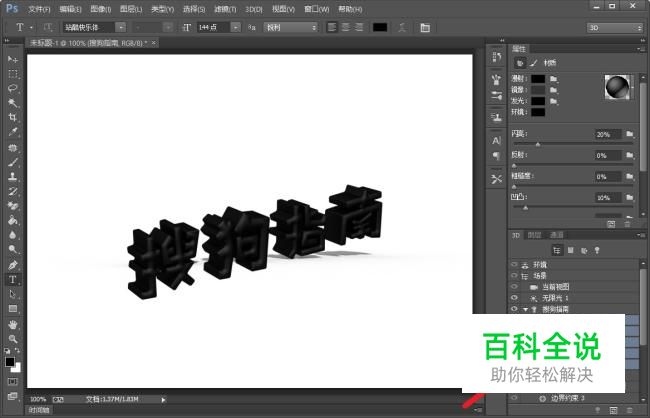
Task: Toggle visibility of 无限光 1 row
Action: [514, 298]
